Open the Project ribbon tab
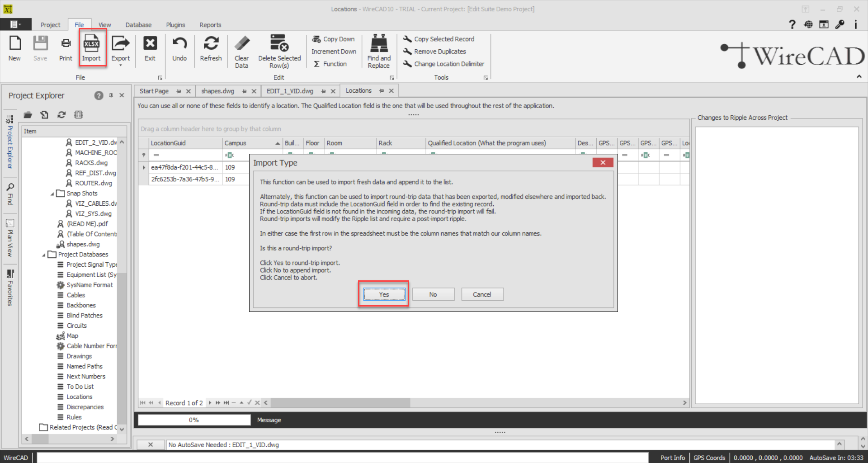This screenshot has height=463, width=868. pos(50,25)
